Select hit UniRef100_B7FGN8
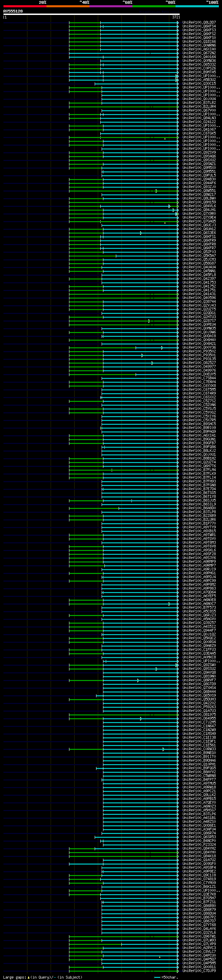Viewport: 222px width, 980px height. point(199,485)
